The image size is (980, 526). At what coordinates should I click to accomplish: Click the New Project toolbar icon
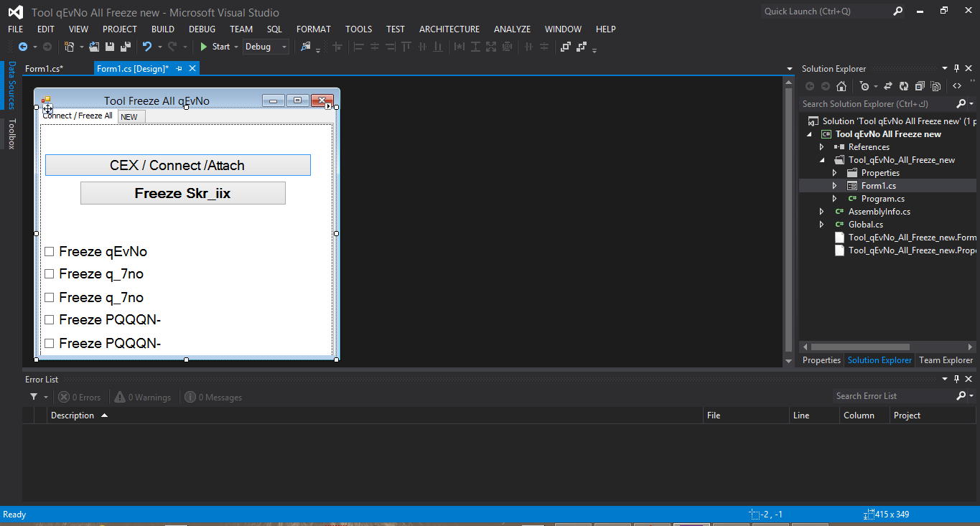69,47
